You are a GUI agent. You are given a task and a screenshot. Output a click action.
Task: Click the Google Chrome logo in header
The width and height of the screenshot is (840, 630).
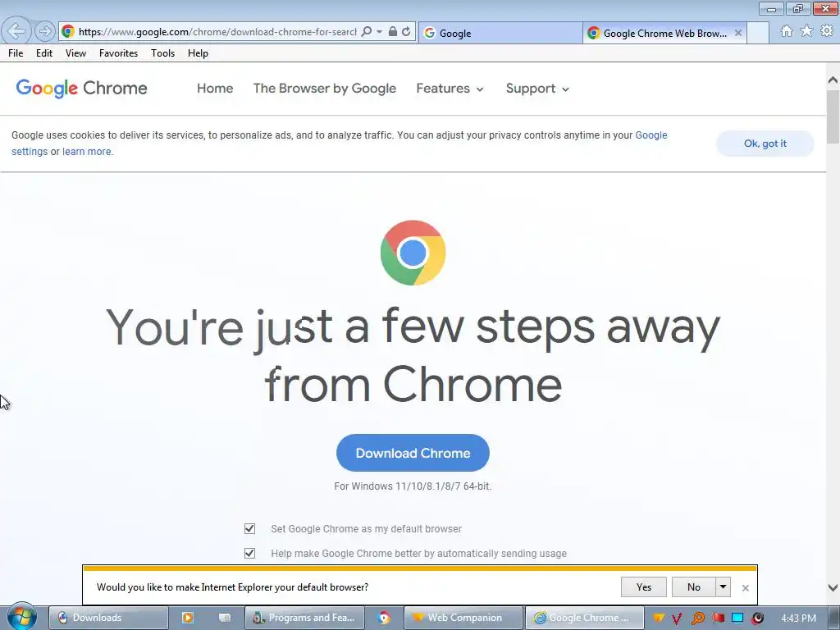pyautogui.click(x=81, y=89)
